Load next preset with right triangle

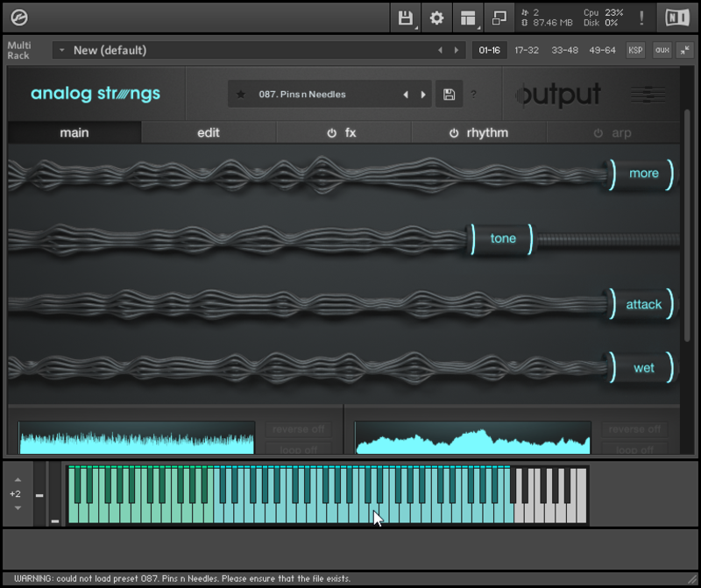(x=423, y=95)
